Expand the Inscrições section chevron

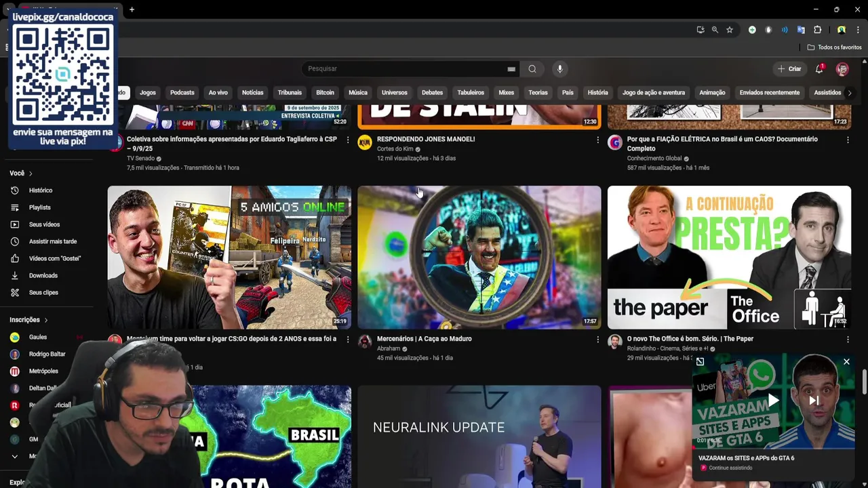[x=46, y=320]
